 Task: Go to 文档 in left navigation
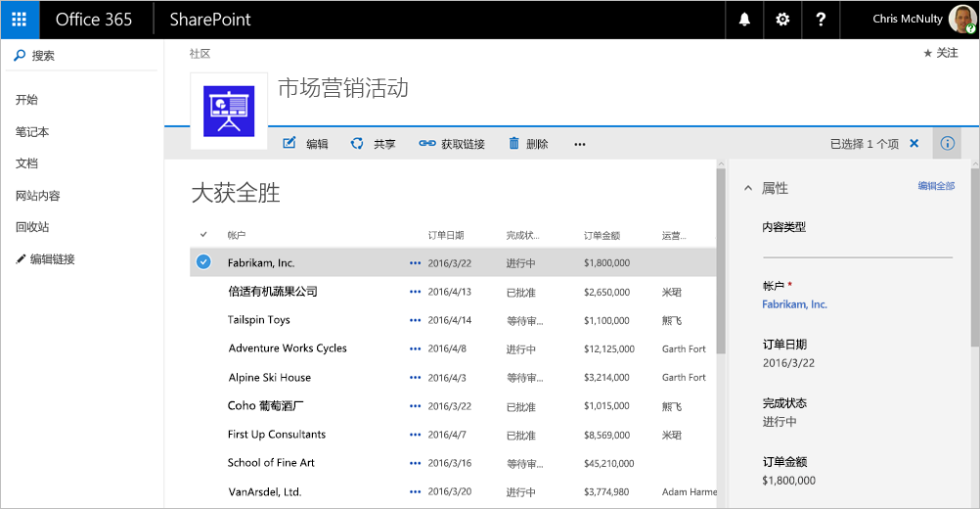(x=27, y=163)
